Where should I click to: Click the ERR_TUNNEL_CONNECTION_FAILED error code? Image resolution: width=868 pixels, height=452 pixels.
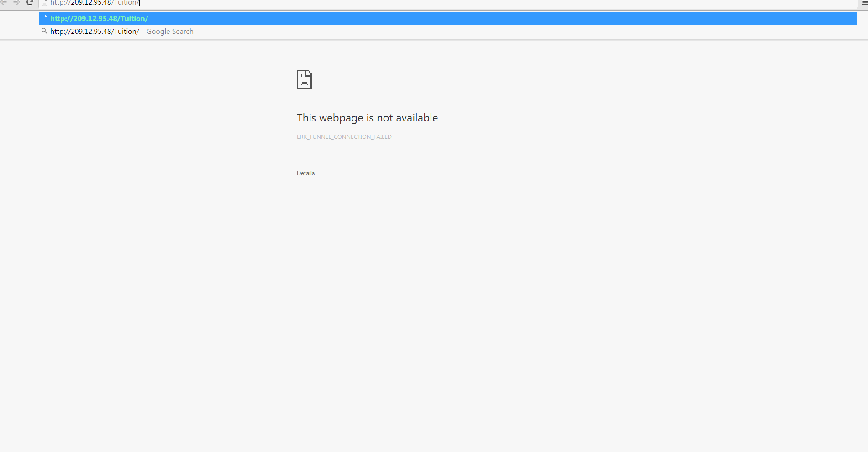[x=344, y=137]
